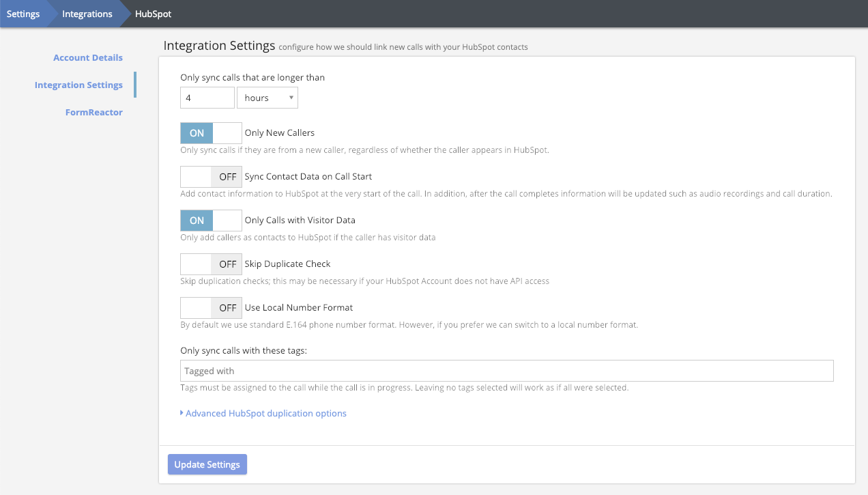This screenshot has height=495, width=868.
Task: Click the Update Settings button
Action: click(x=207, y=465)
